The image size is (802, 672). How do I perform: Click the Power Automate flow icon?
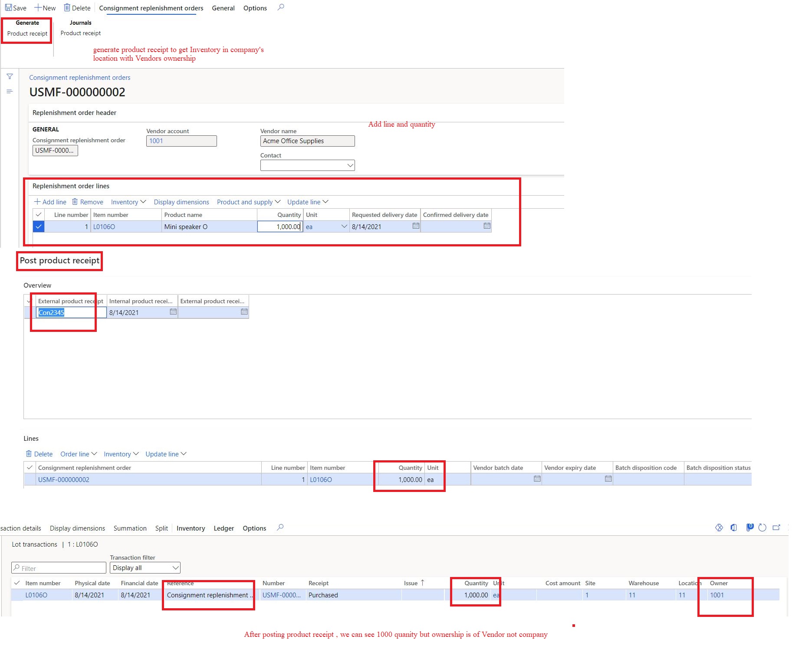(x=749, y=528)
